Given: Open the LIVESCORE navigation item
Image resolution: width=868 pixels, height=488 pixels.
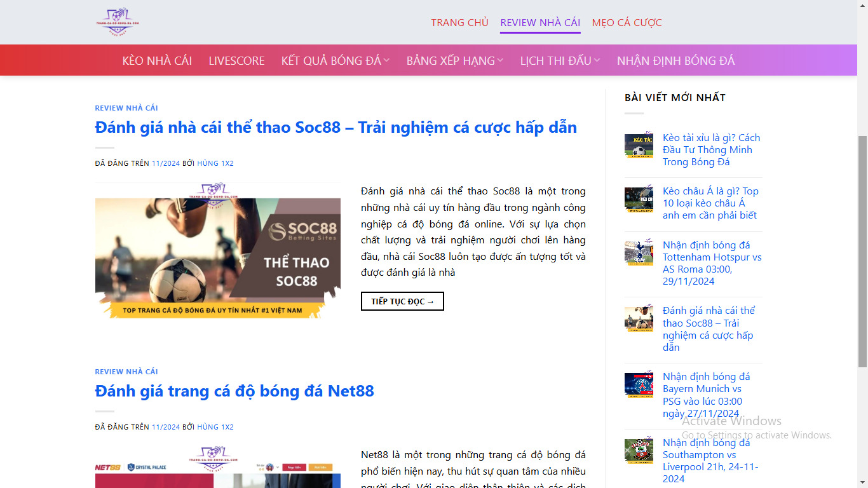Looking at the screenshot, I should 236,60.
